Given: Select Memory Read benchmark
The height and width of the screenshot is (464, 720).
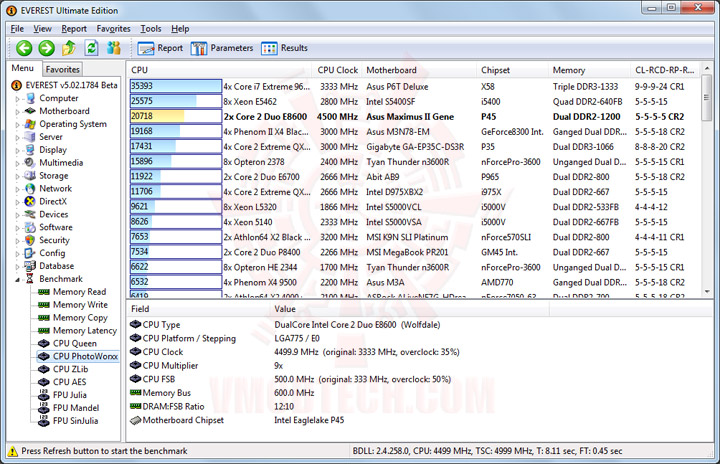Looking at the screenshot, I should pyautogui.click(x=79, y=292).
